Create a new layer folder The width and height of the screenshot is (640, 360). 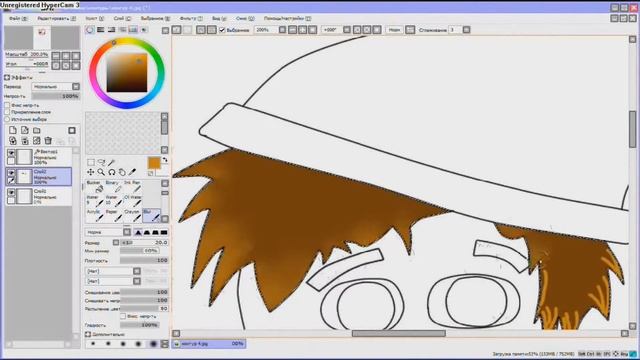click(x=36, y=130)
